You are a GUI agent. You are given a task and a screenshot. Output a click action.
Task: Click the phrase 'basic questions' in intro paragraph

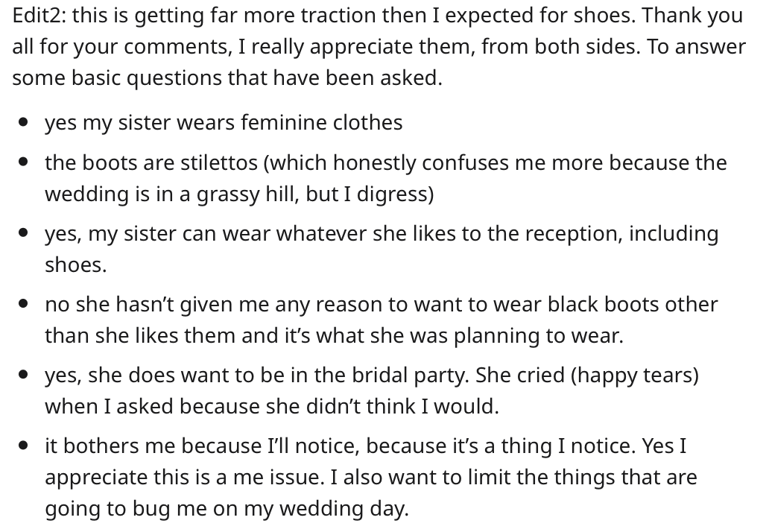[x=146, y=78]
